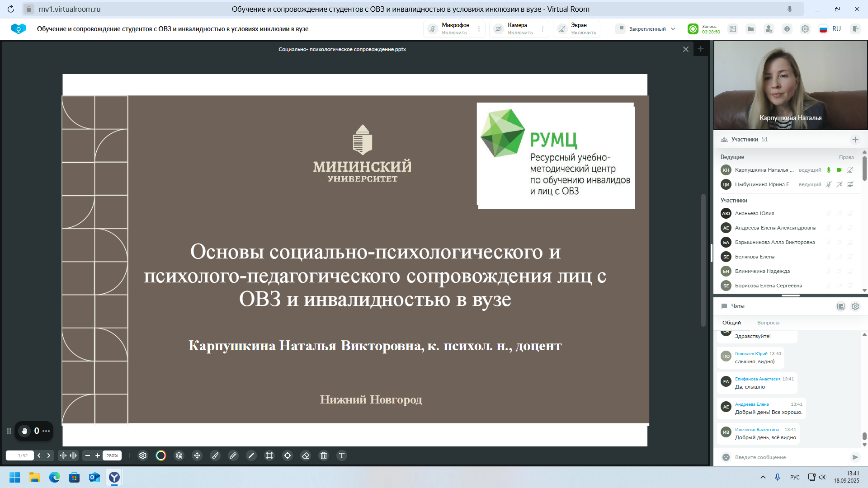868x488 pixels.
Task: Select the eraser tool in whiteboard toolbar
Action: (306, 455)
